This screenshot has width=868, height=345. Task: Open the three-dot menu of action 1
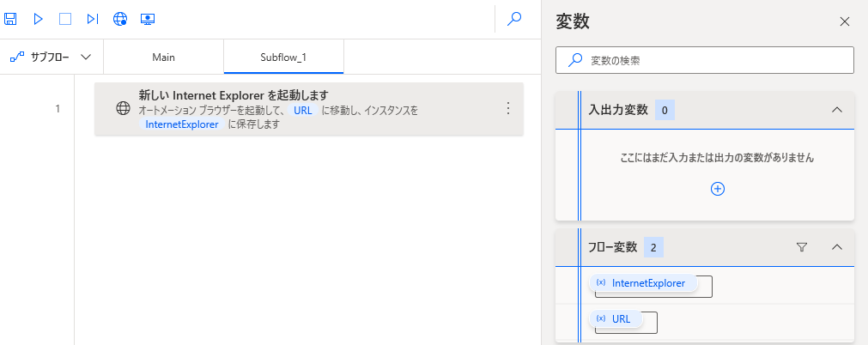tap(508, 108)
